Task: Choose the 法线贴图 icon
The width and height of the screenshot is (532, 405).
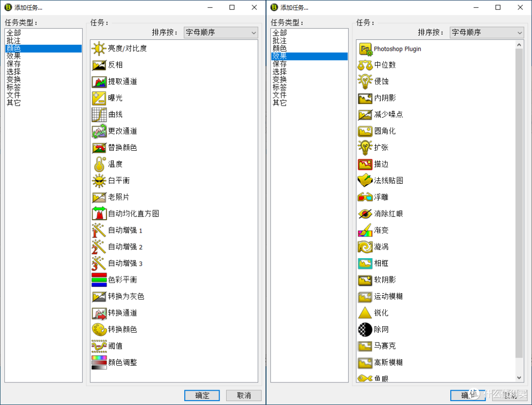Action: pyautogui.click(x=365, y=181)
